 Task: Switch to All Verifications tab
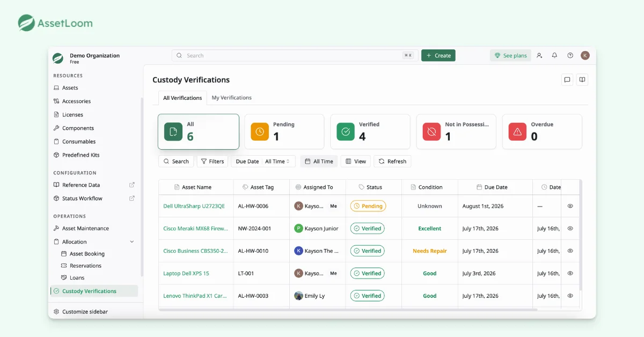click(x=182, y=98)
